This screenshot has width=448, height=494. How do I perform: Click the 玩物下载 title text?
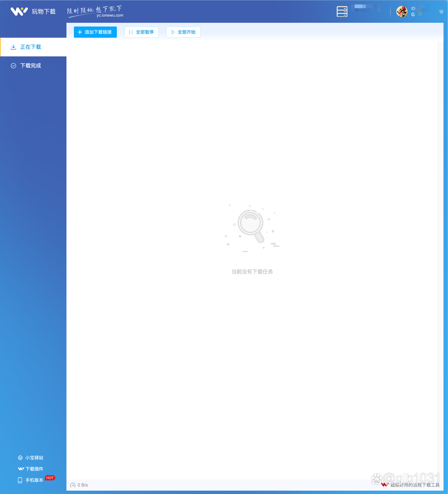point(44,12)
